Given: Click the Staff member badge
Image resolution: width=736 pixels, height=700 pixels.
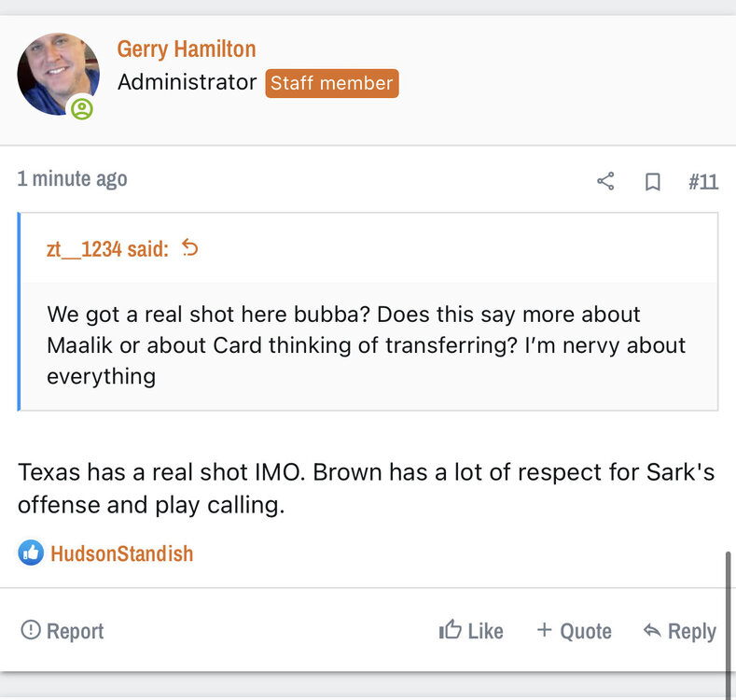Looking at the screenshot, I should click(331, 83).
